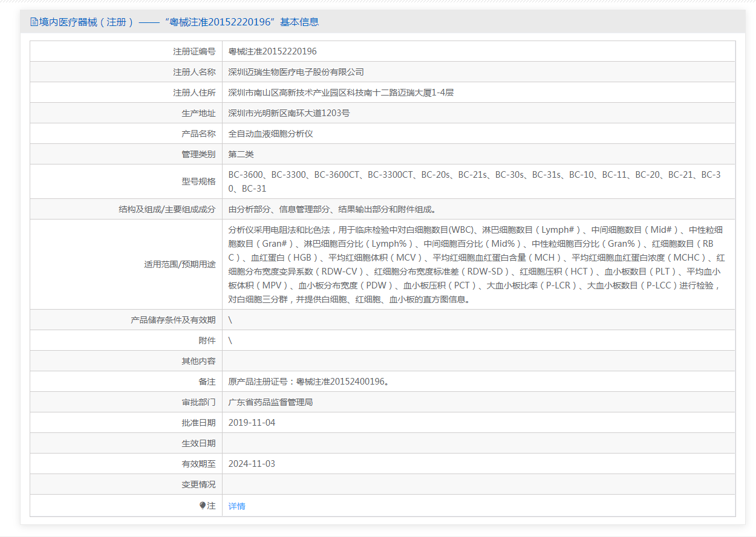The image size is (756, 537).
Task: Select 深圳市光明新区南环大道1203号 value
Action: click(x=289, y=113)
